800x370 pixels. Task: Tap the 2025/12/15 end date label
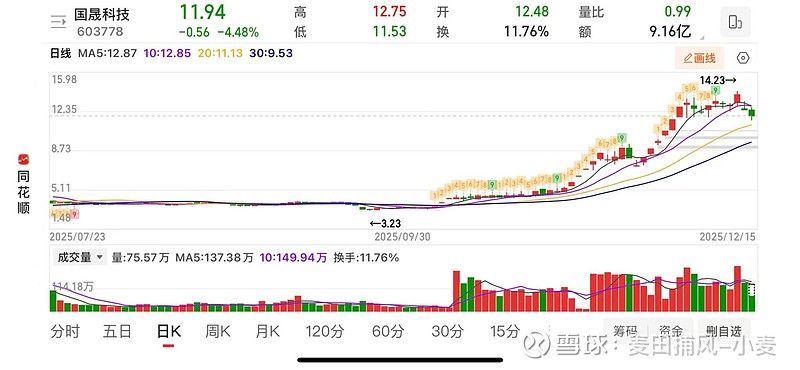point(728,237)
